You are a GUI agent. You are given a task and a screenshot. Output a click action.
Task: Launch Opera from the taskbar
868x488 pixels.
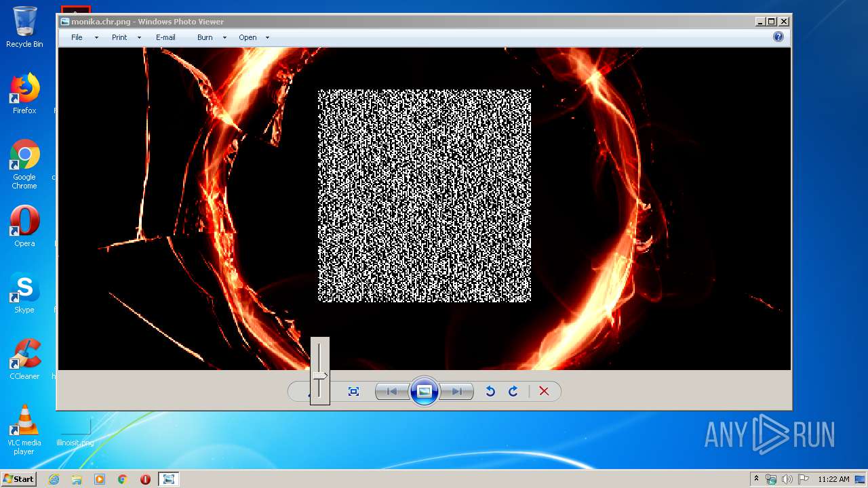[x=145, y=479]
